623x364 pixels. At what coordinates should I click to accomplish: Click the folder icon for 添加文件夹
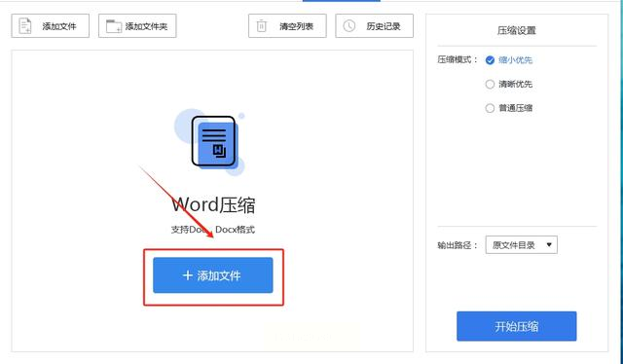[x=114, y=26]
